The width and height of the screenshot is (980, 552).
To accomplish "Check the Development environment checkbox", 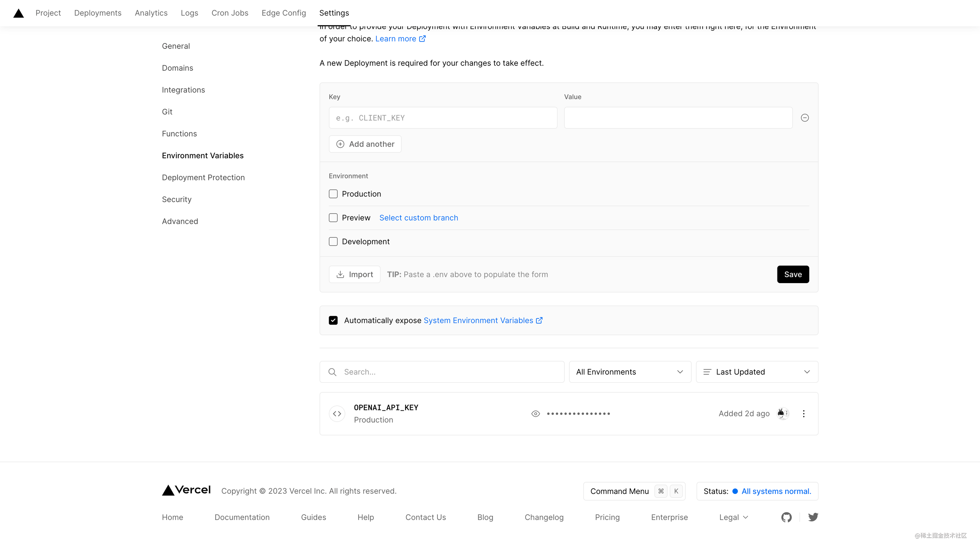I will pyautogui.click(x=333, y=241).
